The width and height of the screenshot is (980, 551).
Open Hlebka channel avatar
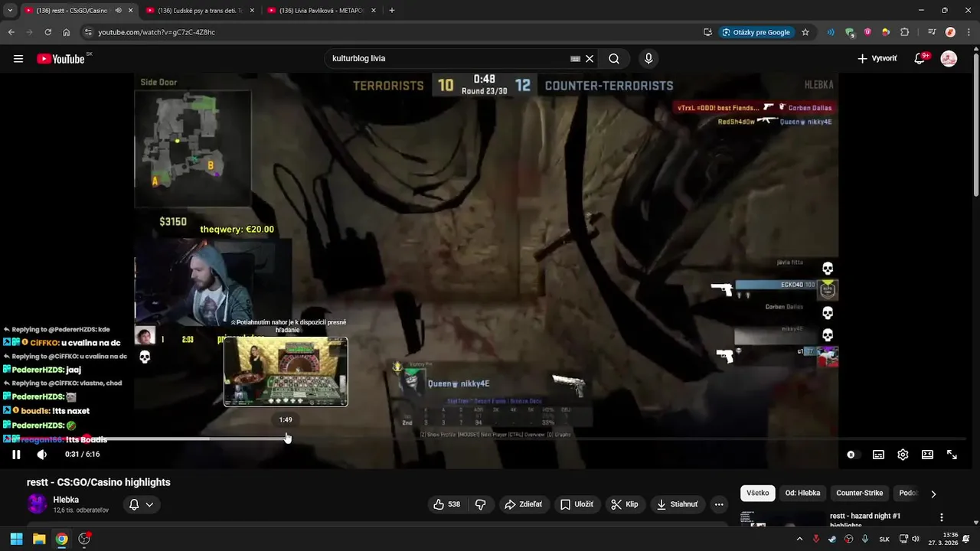(37, 504)
